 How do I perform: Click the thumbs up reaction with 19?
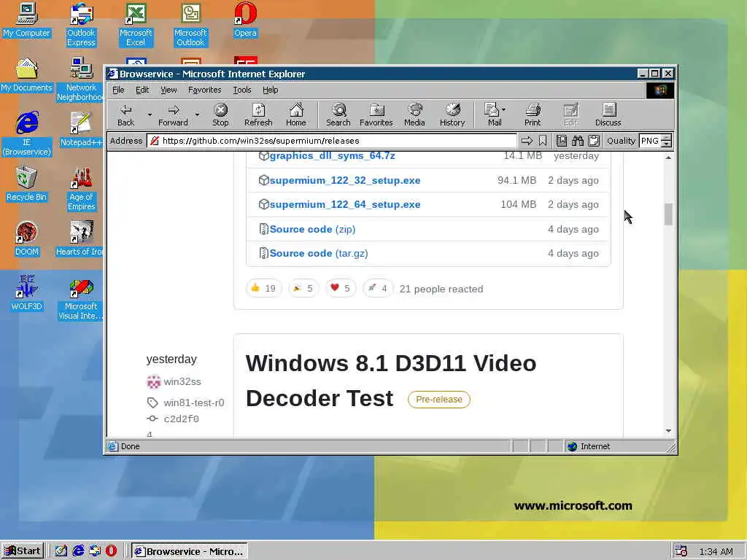264,288
